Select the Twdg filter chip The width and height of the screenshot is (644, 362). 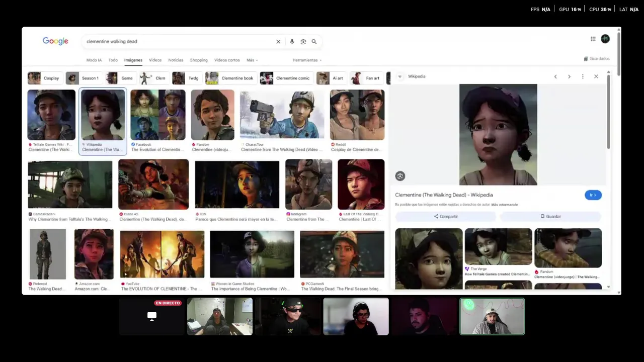[187, 78]
